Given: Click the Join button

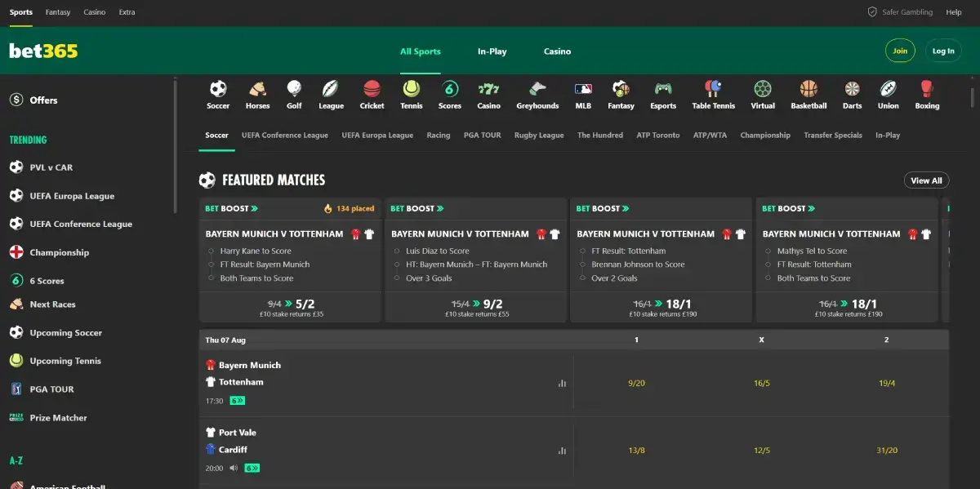Looking at the screenshot, I should [900, 50].
